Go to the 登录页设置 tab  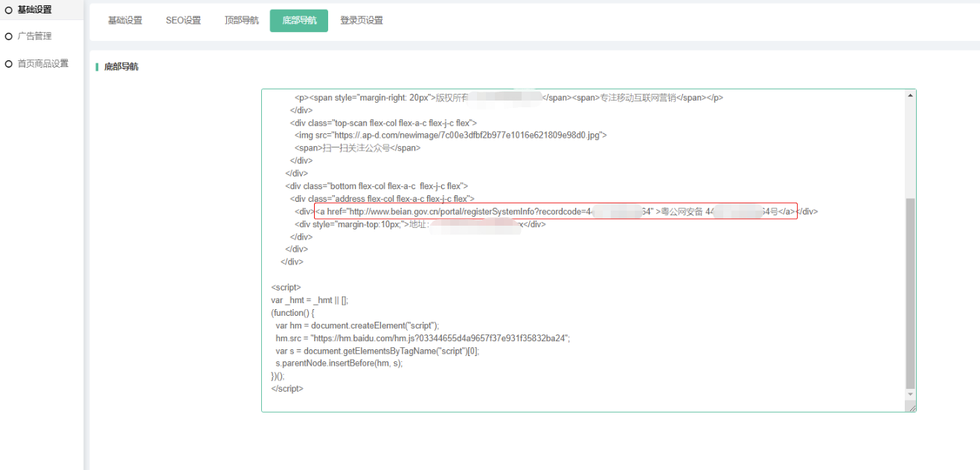pos(362,21)
